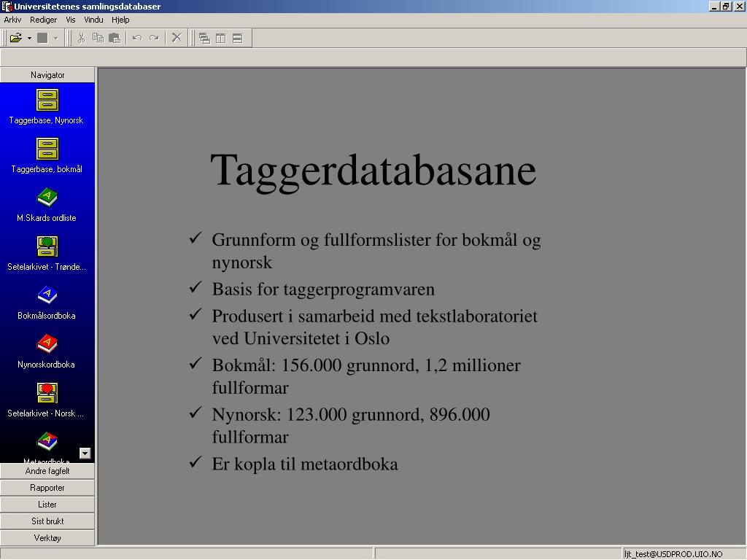Click the Redo arrow icon
The width and height of the screenshot is (747, 560).
[154, 38]
